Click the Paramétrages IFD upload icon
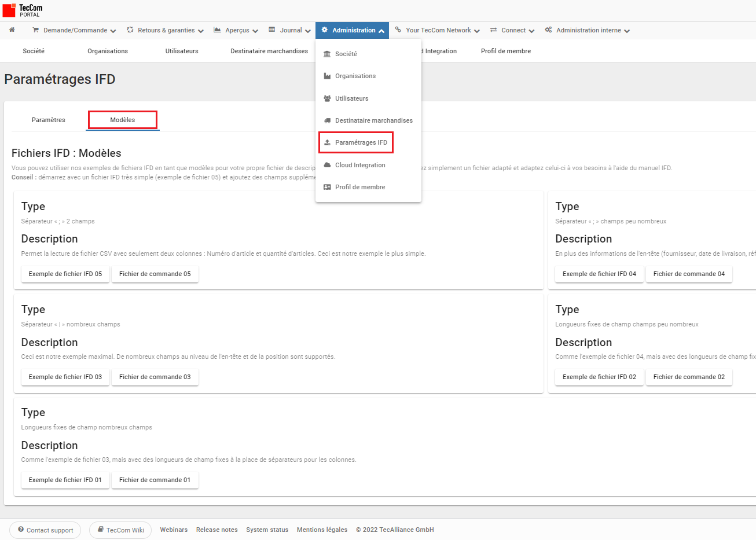This screenshot has height=540, width=756. [327, 142]
